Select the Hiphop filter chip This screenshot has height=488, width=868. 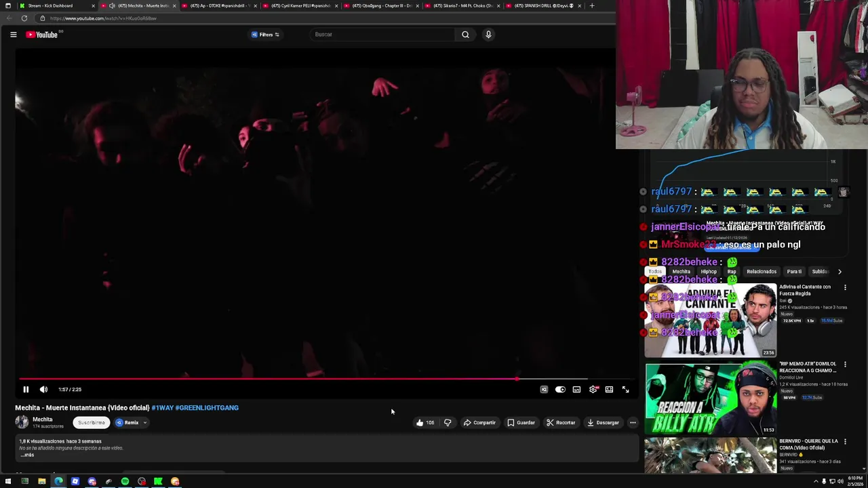pos(709,272)
